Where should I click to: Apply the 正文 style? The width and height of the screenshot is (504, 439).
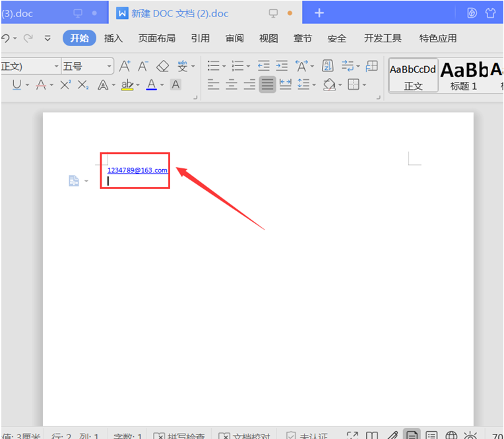coord(413,76)
